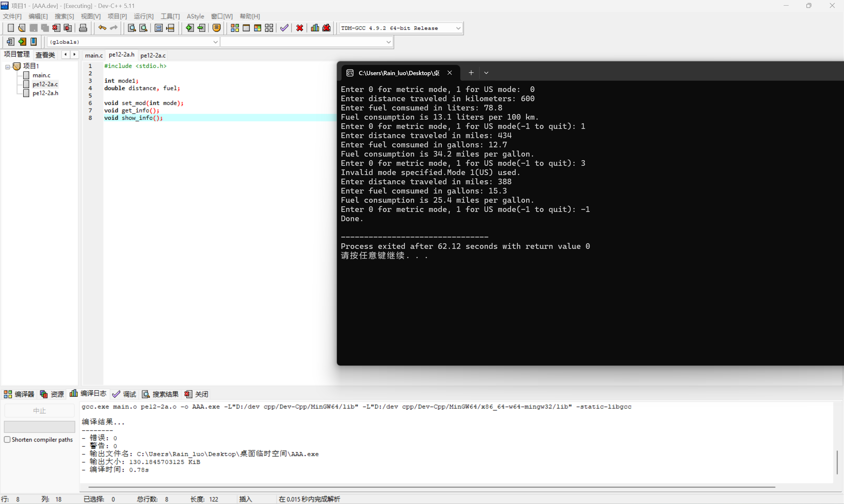Click the 中止 abort button

40,411
